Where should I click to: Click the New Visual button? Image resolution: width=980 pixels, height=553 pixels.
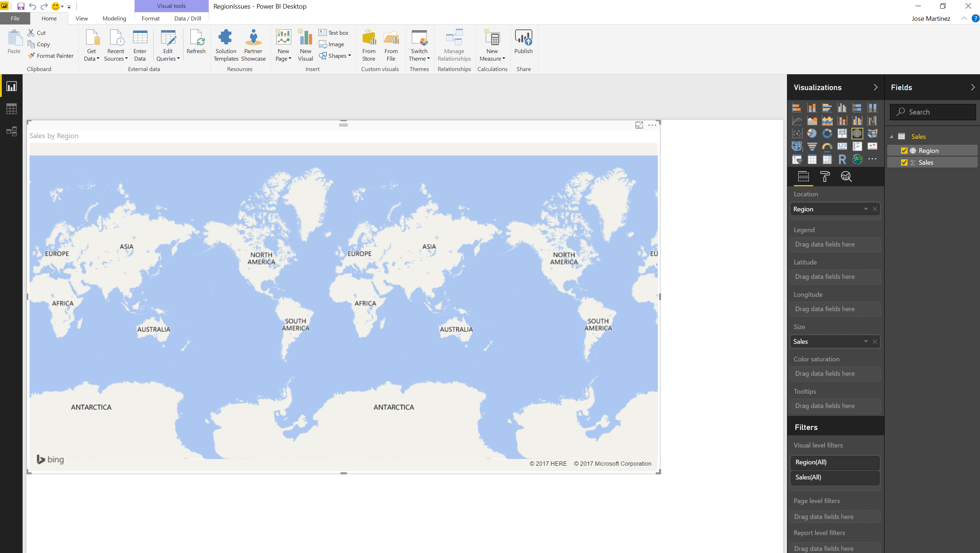point(306,45)
